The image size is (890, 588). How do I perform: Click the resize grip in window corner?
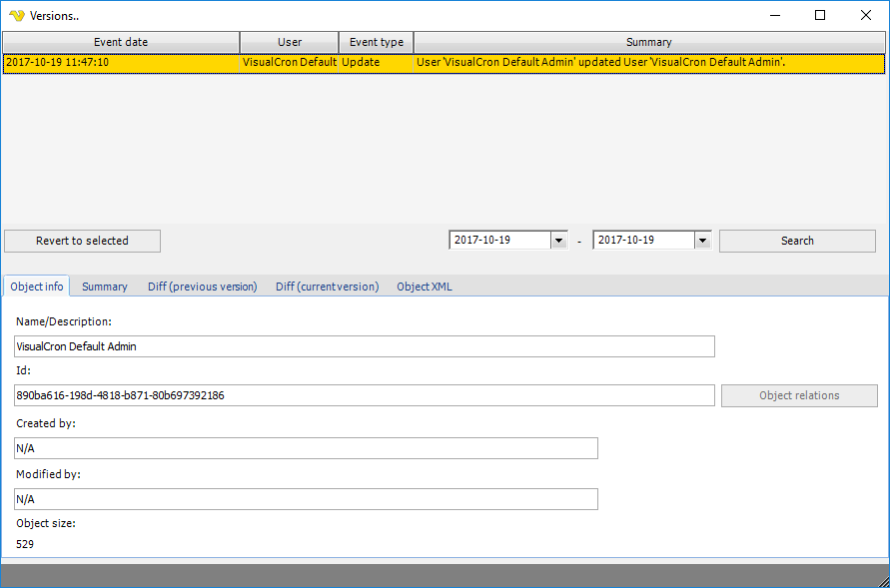pos(883,581)
